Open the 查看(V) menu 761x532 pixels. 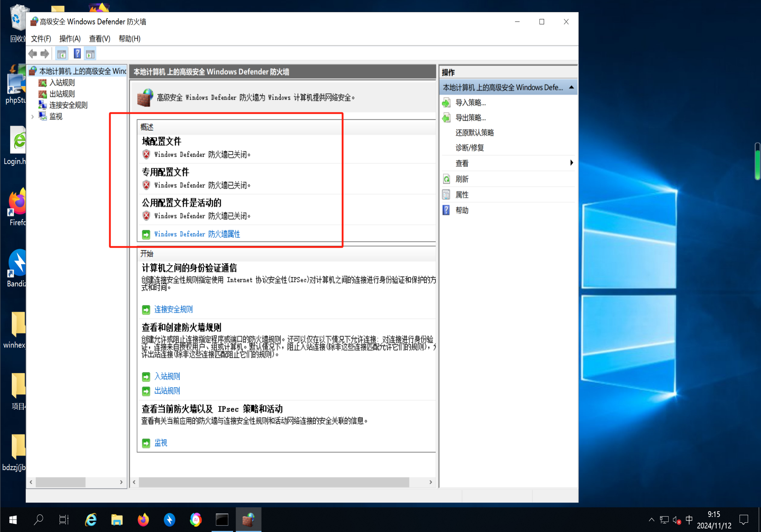tap(99, 38)
